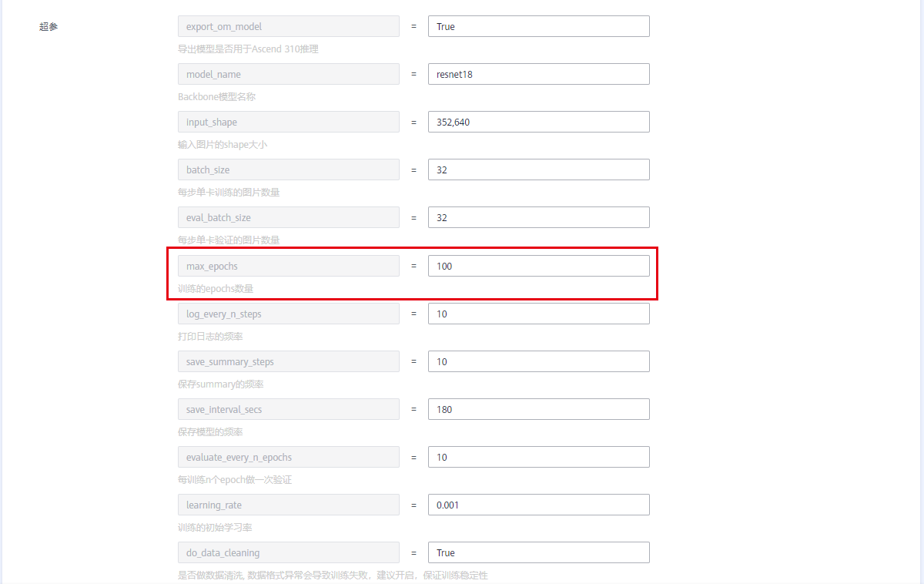Click the eval_batch_size value input
This screenshot has width=924, height=584.
(x=538, y=217)
